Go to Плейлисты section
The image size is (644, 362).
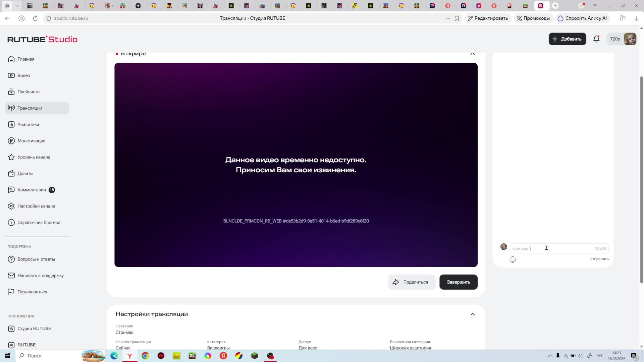[37, 92]
